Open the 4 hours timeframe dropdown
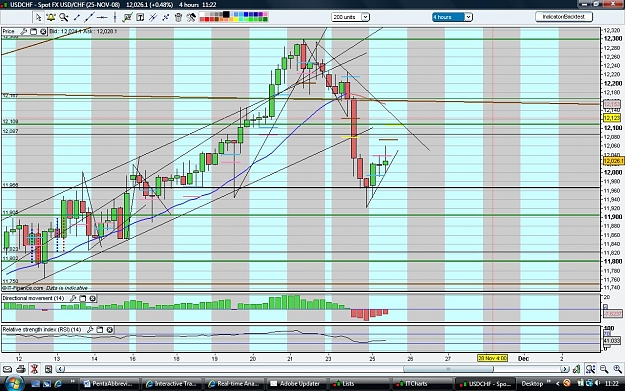Viewport: 625px width, 391px height. point(452,17)
